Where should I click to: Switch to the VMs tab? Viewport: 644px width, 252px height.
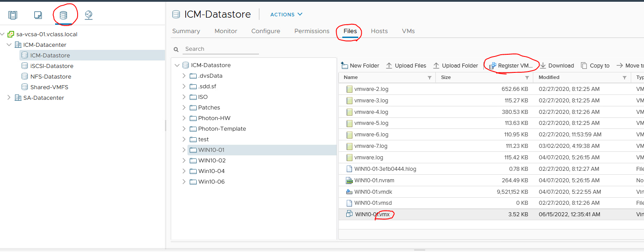[x=408, y=31]
